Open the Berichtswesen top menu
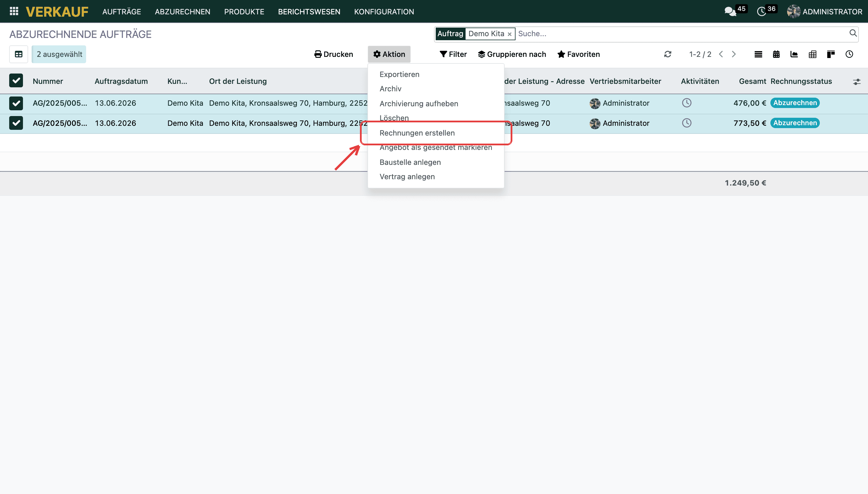The height and width of the screenshot is (494, 868). click(x=309, y=11)
